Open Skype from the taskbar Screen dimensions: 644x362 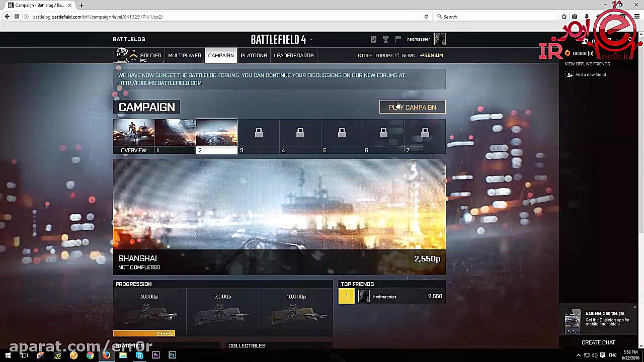coord(139,355)
